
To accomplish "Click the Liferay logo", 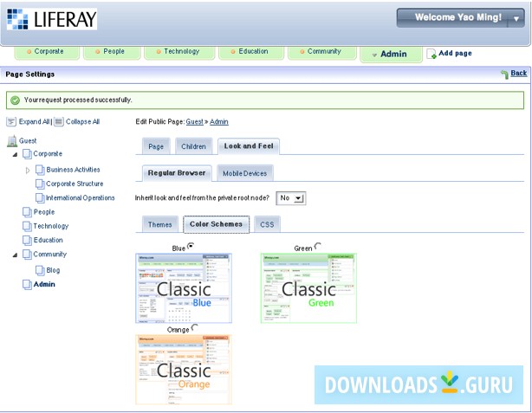I will (52, 19).
